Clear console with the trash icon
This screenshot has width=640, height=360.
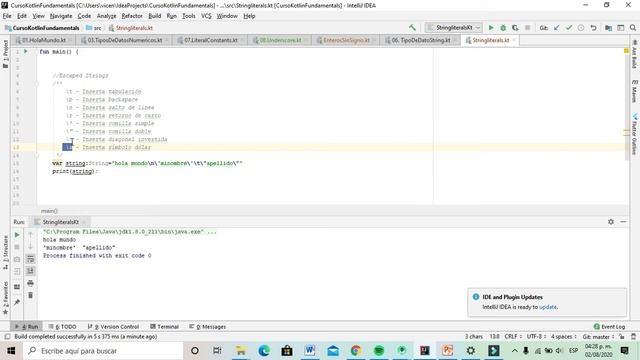click(x=30, y=295)
